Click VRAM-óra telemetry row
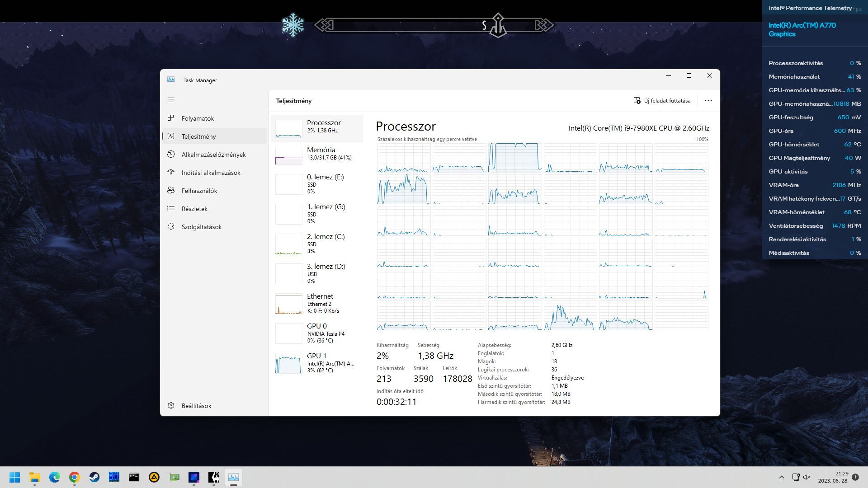This screenshot has width=868, height=488. click(x=815, y=185)
